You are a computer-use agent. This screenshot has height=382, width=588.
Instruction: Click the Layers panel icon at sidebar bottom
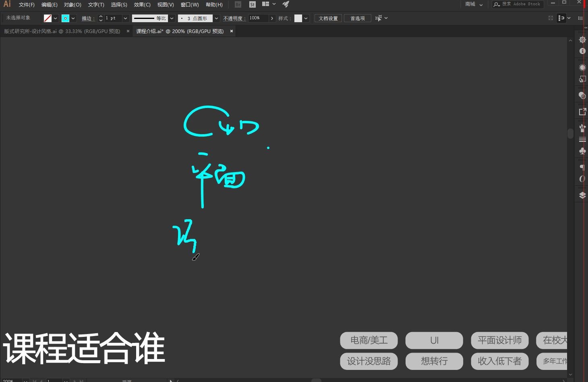coord(582,195)
